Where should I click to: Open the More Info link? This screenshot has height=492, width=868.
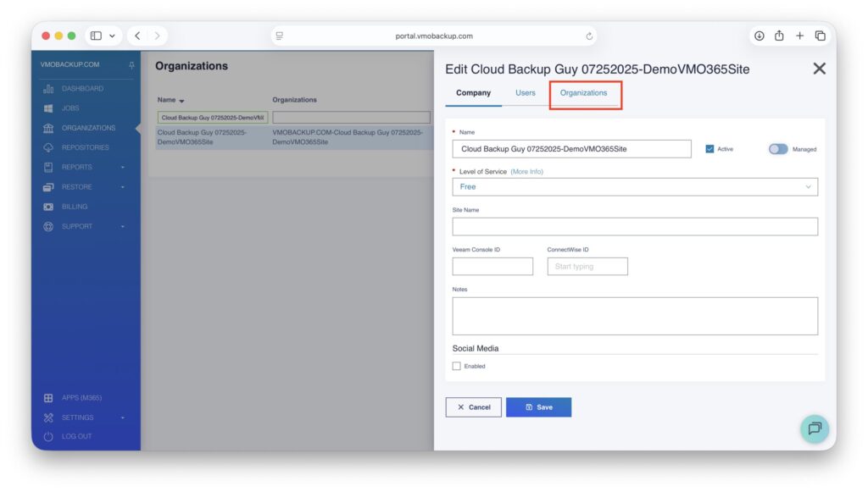[x=526, y=172]
